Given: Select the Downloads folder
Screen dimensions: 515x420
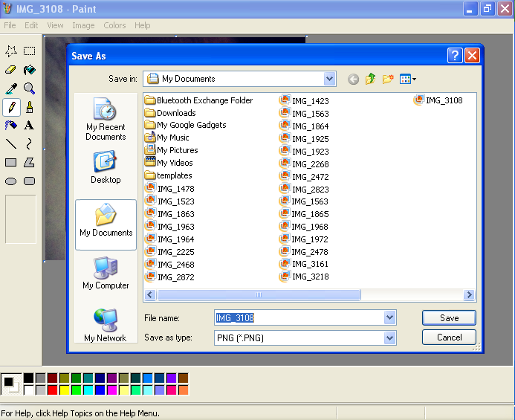Looking at the screenshot, I should tap(170, 113).
